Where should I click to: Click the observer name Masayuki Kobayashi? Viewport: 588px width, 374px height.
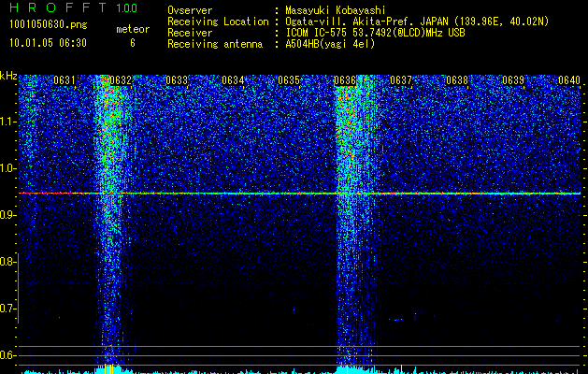click(336, 11)
